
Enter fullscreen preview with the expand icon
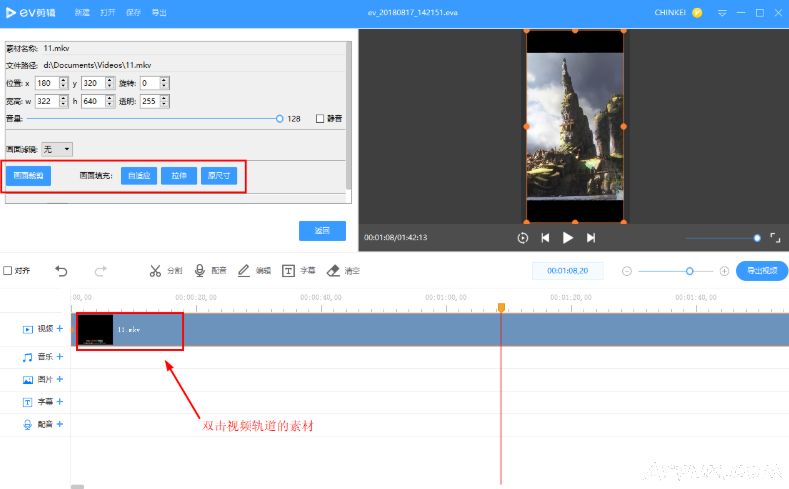(775, 238)
